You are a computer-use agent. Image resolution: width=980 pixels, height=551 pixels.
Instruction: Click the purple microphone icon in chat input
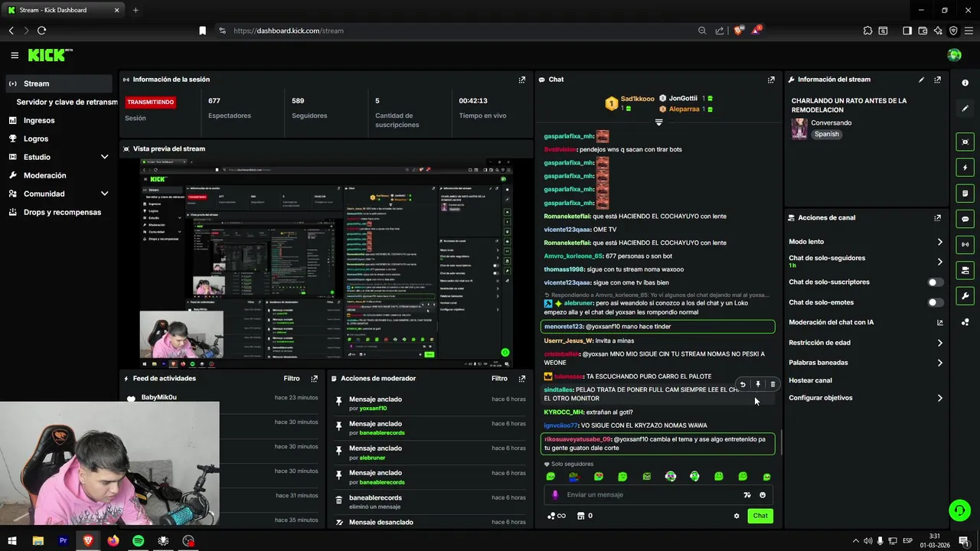[x=555, y=495]
